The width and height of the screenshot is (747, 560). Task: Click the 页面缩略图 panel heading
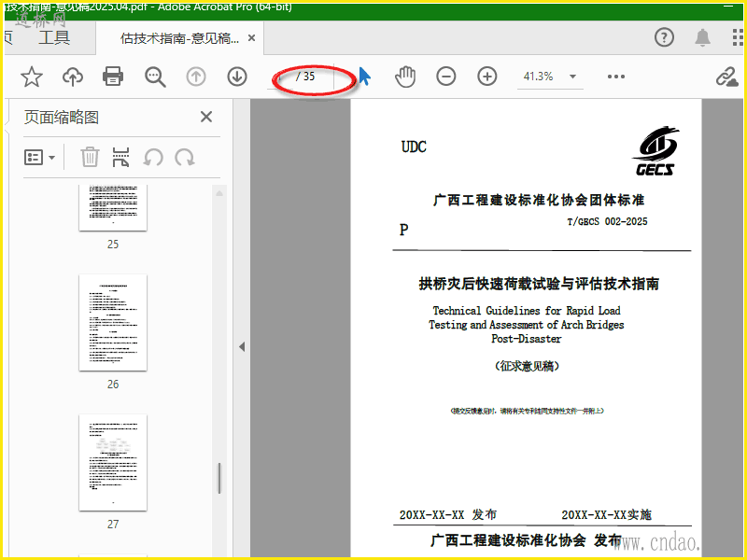click(x=62, y=118)
